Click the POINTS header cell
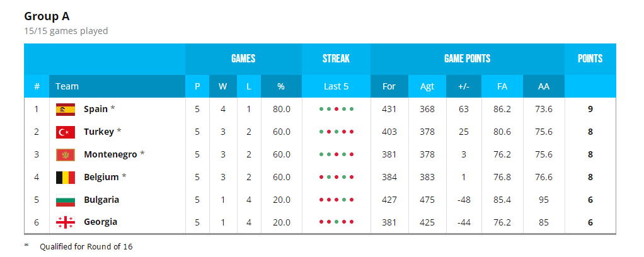This screenshot has height=257, width=644. 590,59
